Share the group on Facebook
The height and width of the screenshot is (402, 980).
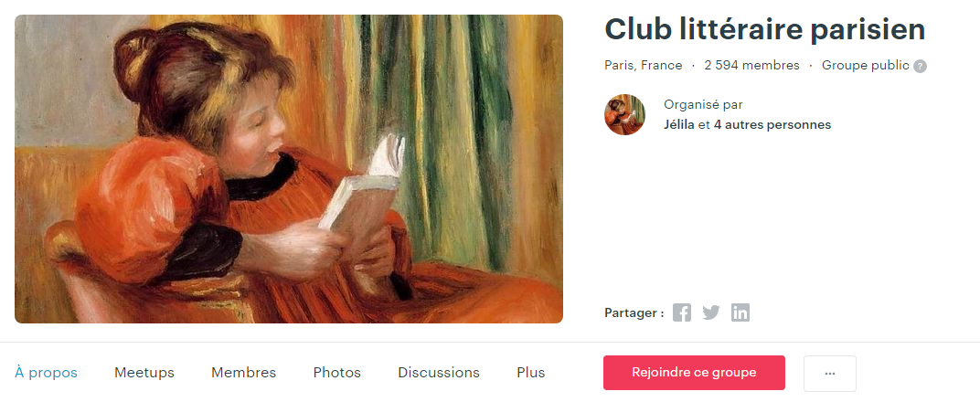click(x=682, y=312)
